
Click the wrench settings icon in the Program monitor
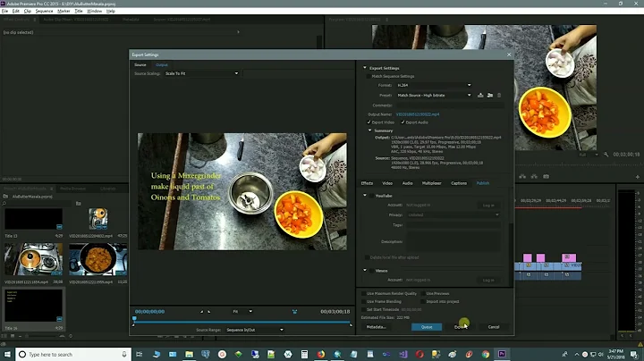(606, 155)
